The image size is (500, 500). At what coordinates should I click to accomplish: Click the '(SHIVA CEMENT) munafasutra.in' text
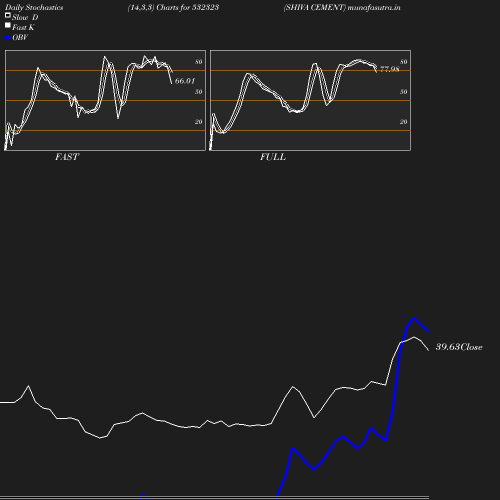coord(342,8)
